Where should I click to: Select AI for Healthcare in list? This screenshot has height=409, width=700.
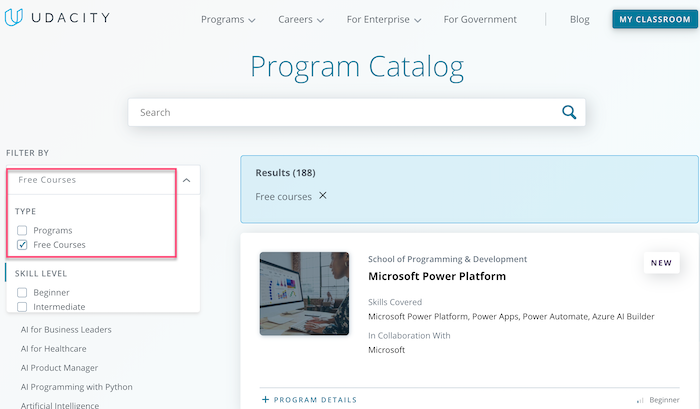pos(54,349)
